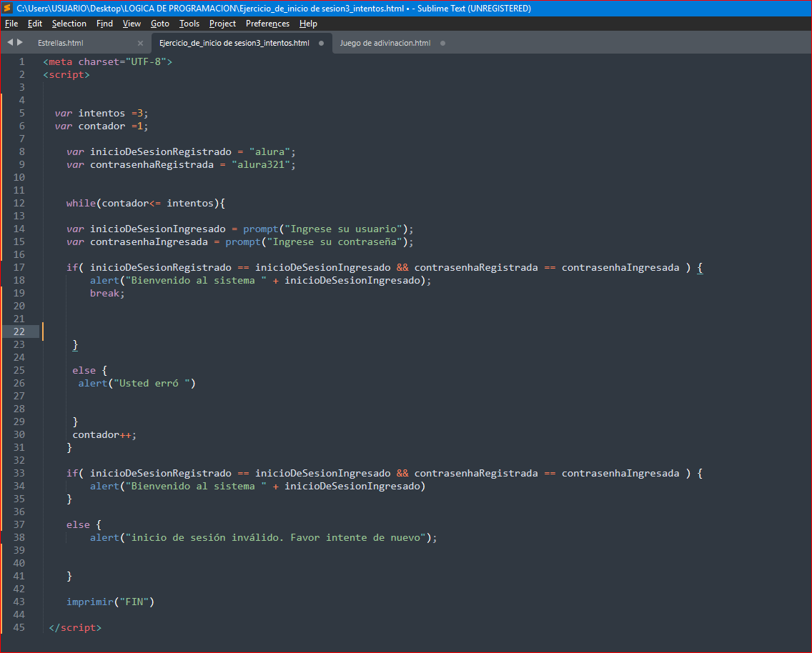Click the "intentos =3" variable declaration
Image resolution: width=812 pixels, height=653 pixels.
[x=101, y=113]
